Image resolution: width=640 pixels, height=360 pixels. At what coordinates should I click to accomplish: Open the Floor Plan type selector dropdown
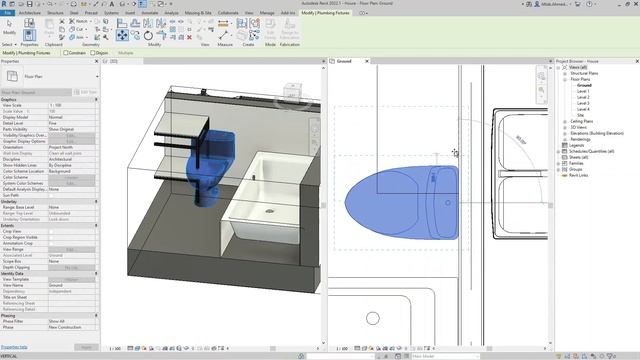(x=97, y=76)
